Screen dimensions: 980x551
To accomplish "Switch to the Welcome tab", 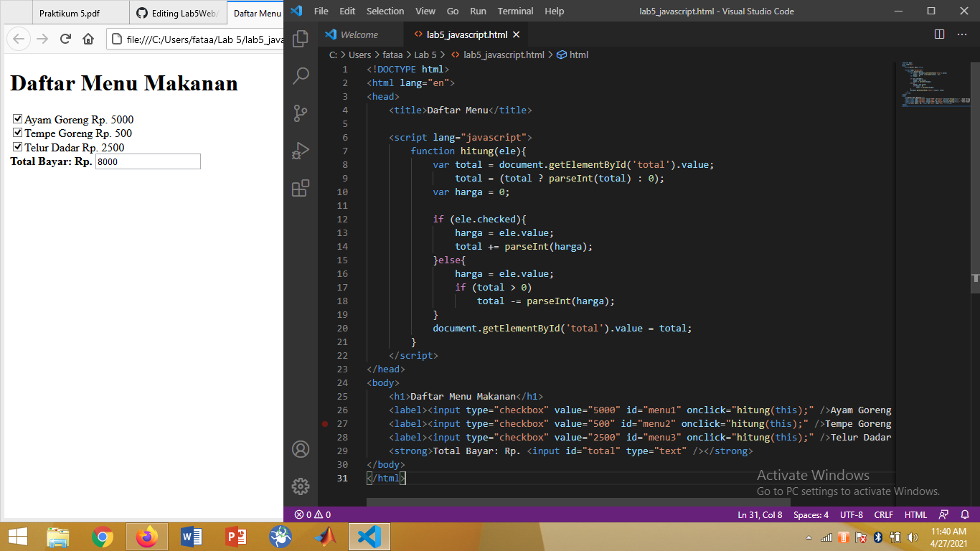I will point(360,34).
